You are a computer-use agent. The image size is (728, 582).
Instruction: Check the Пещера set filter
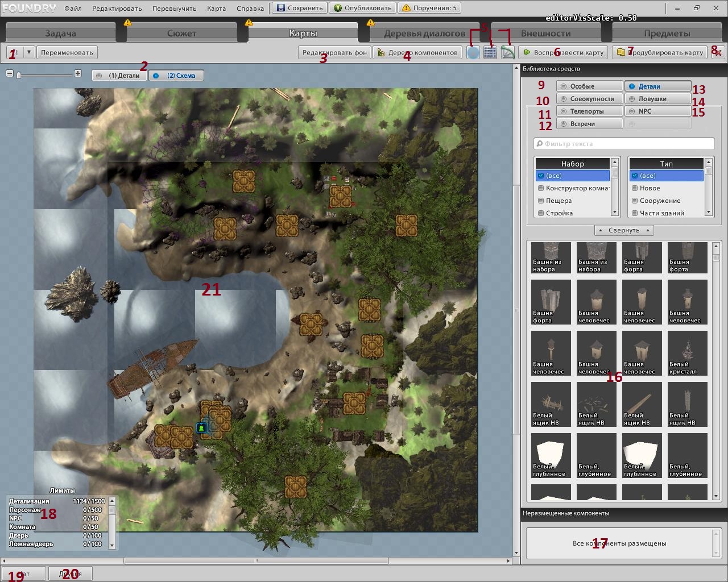pos(541,201)
